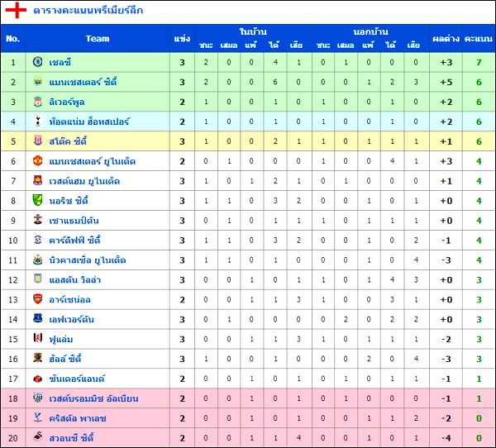
Task: Click the Team column header
Action: (98, 38)
